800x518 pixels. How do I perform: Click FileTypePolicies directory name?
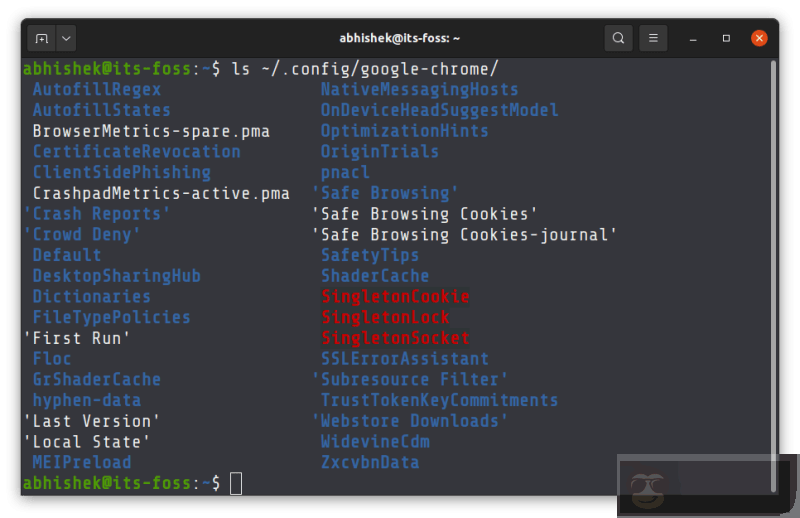(111, 317)
